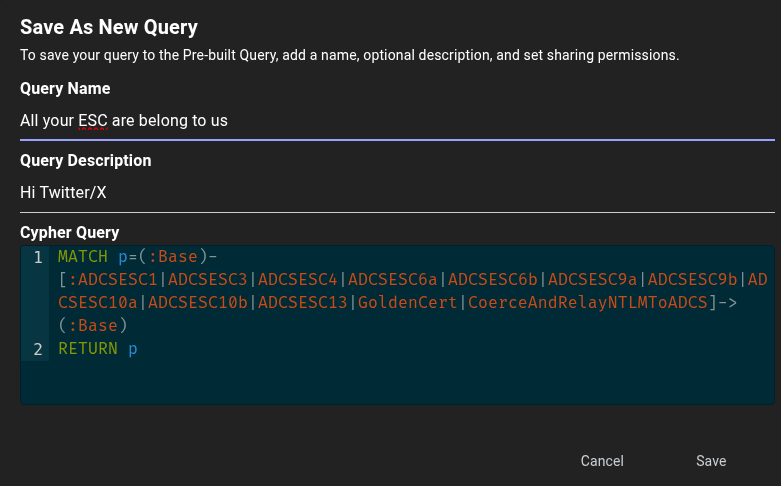781x486 pixels.
Task: Click the ADCSESC3 edge type in the query
Action: click(x=208, y=279)
